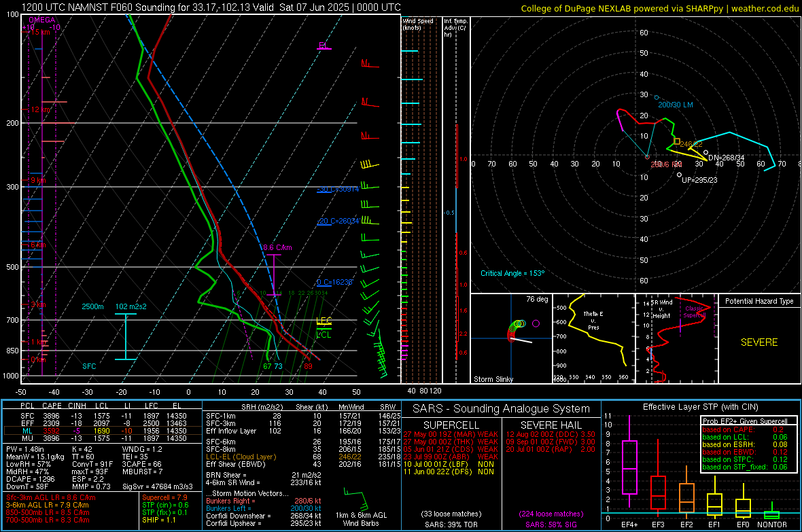Click the 102 m2s2 effective inflow label

click(131, 306)
